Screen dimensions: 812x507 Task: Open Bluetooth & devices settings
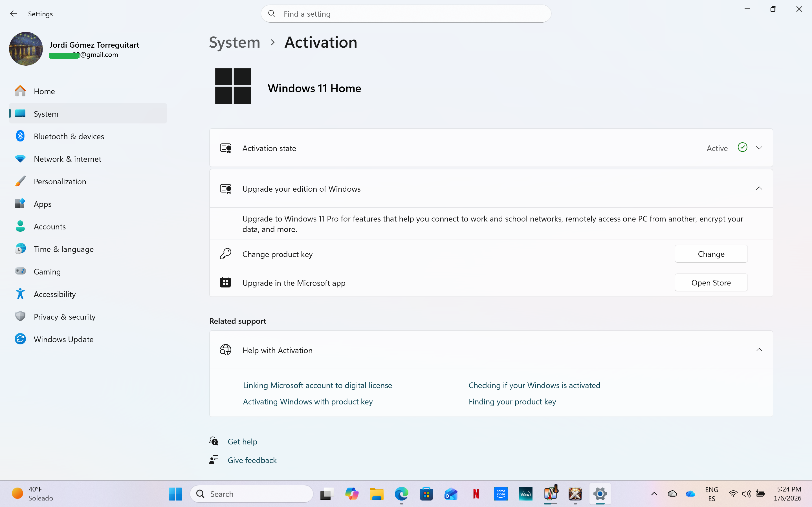88,136
